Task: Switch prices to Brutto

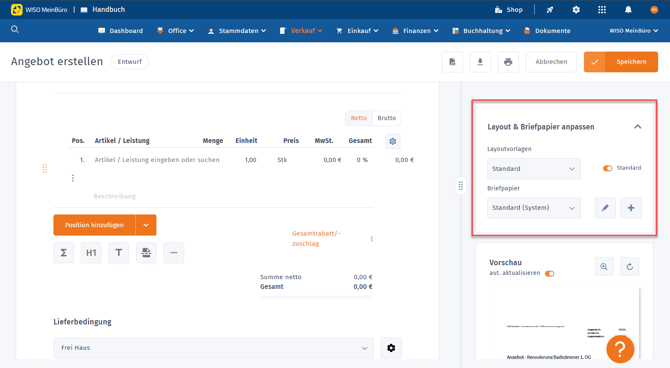Action: coord(387,118)
